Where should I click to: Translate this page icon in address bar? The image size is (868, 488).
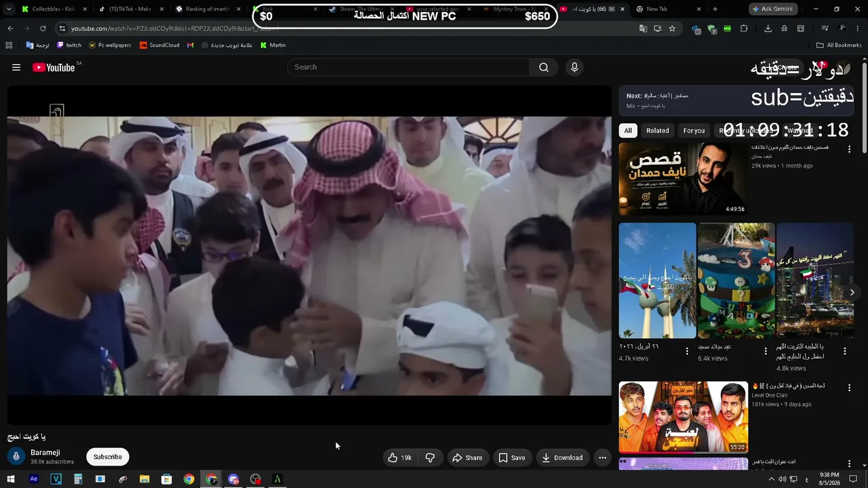[643, 28]
